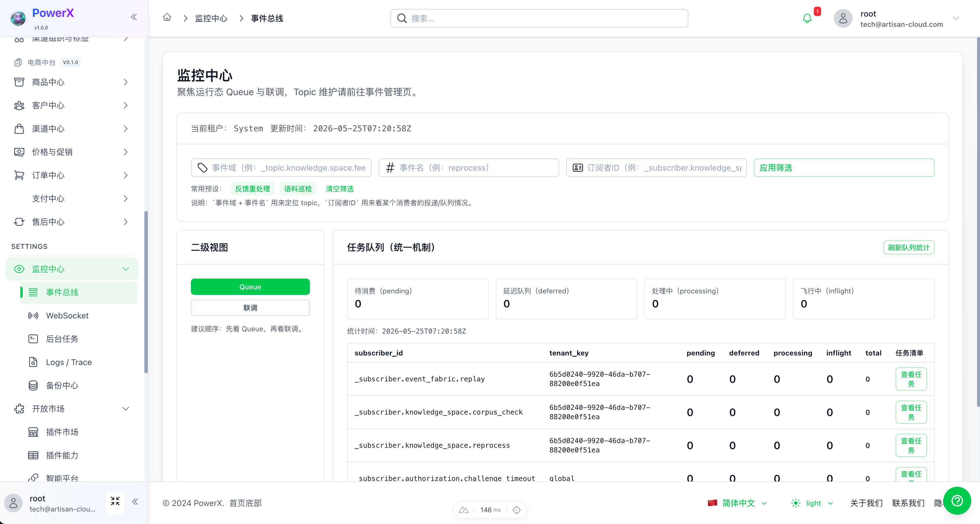Open 关于我们 footer link
The height and width of the screenshot is (524, 980).
click(x=866, y=503)
